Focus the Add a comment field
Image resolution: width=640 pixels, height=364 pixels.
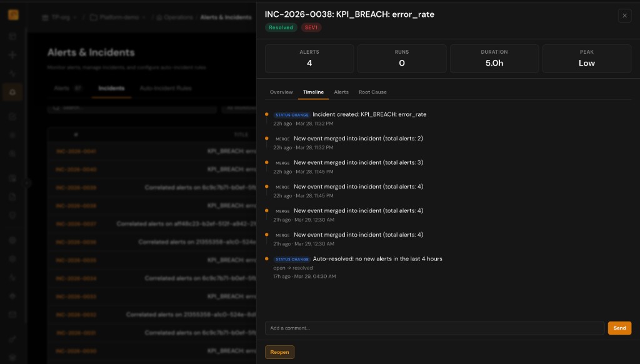[434, 328]
